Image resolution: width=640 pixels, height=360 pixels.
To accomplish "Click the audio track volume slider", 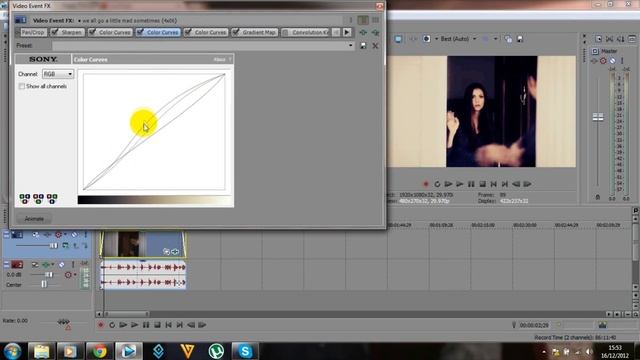I will point(49,275).
